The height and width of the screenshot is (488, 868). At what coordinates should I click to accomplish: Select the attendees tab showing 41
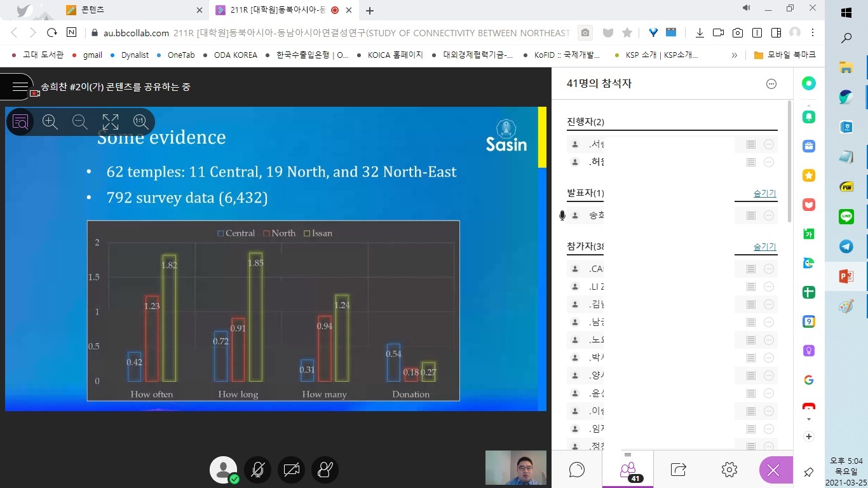point(628,470)
